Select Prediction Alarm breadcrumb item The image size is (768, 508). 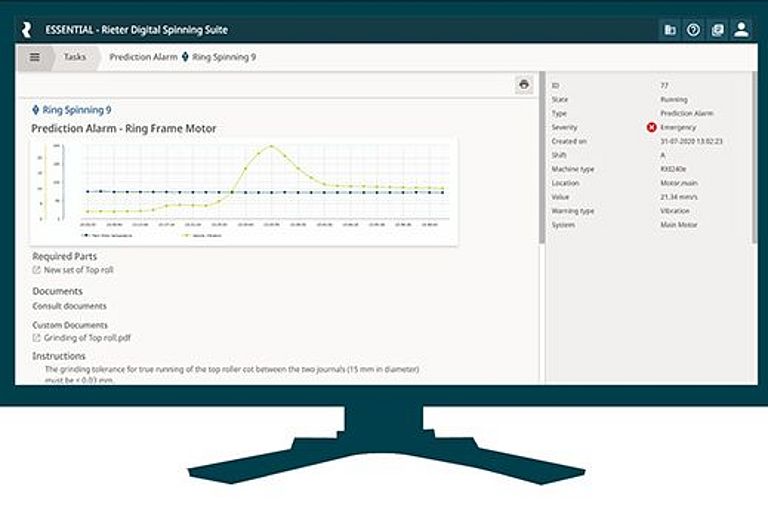pos(143,57)
